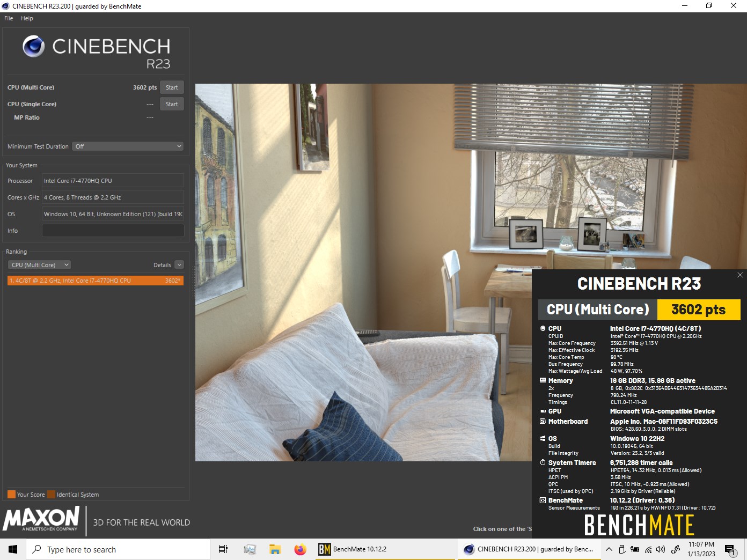747x560 pixels.
Task: Close the BenchMate result overlay
Action: (x=740, y=275)
